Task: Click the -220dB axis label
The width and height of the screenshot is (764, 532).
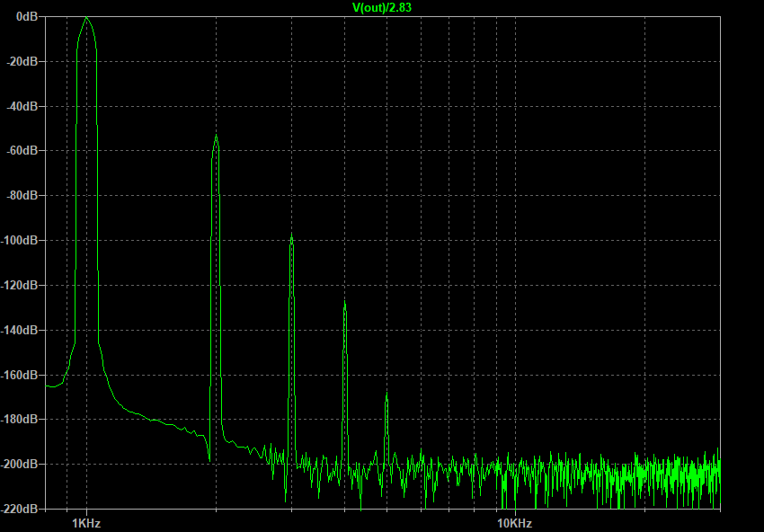Action: click(19, 509)
